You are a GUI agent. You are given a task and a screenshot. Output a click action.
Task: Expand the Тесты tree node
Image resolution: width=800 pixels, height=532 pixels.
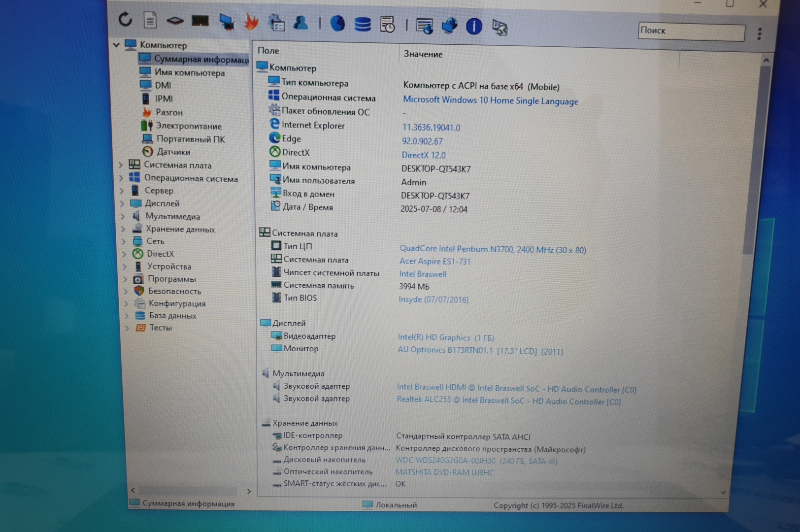pyautogui.click(x=127, y=328)
